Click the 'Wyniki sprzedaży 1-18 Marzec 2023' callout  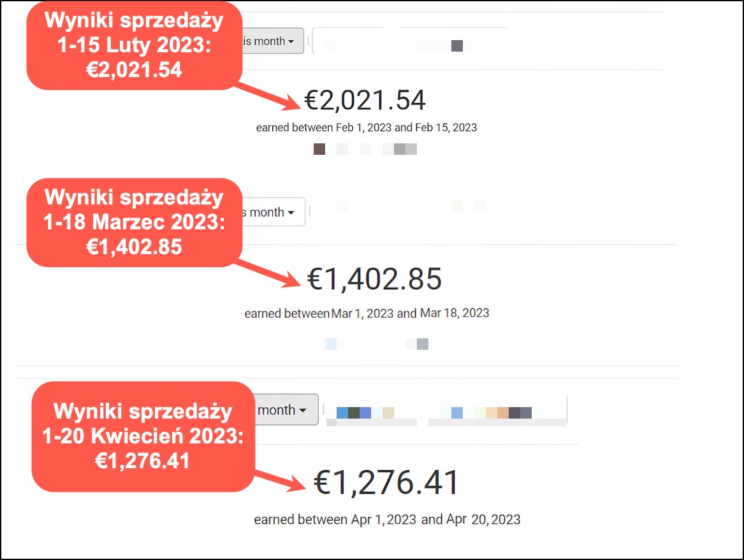[x=134, y=222]
